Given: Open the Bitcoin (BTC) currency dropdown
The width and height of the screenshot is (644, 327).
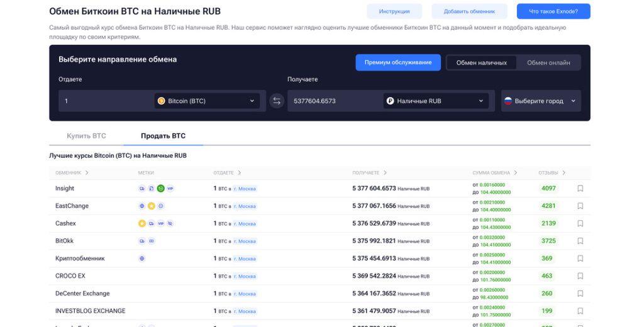Looking at the screenshot, I should coord(207,101).
